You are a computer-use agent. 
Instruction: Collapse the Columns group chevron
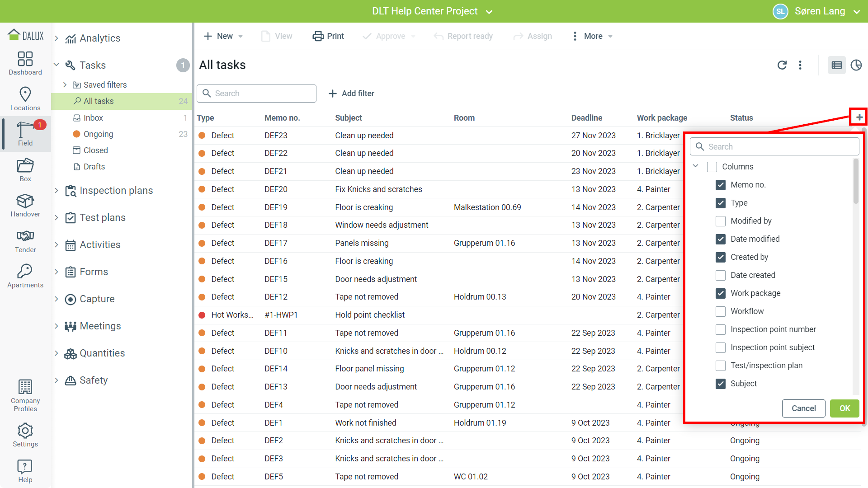coord(696,166)
